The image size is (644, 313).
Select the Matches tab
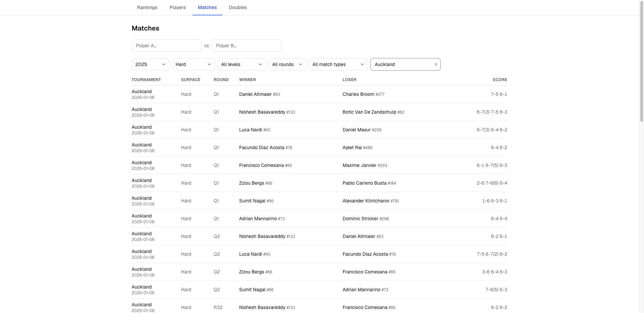[x=207, y=7]
